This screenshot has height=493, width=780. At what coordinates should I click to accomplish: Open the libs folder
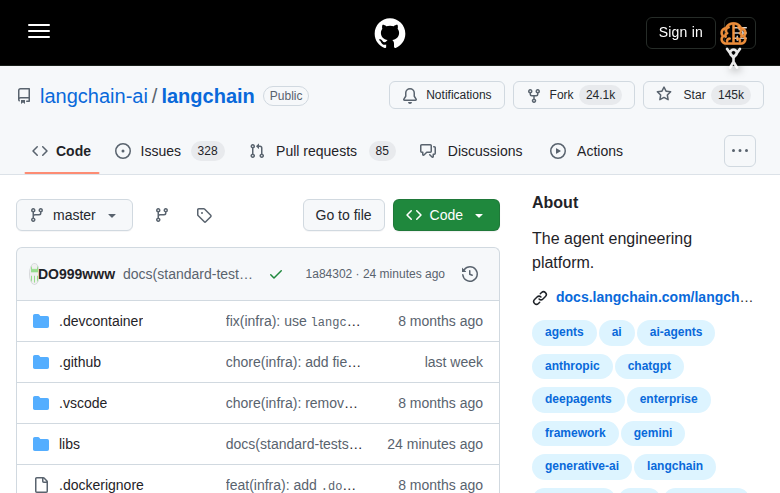click(69, 444)
